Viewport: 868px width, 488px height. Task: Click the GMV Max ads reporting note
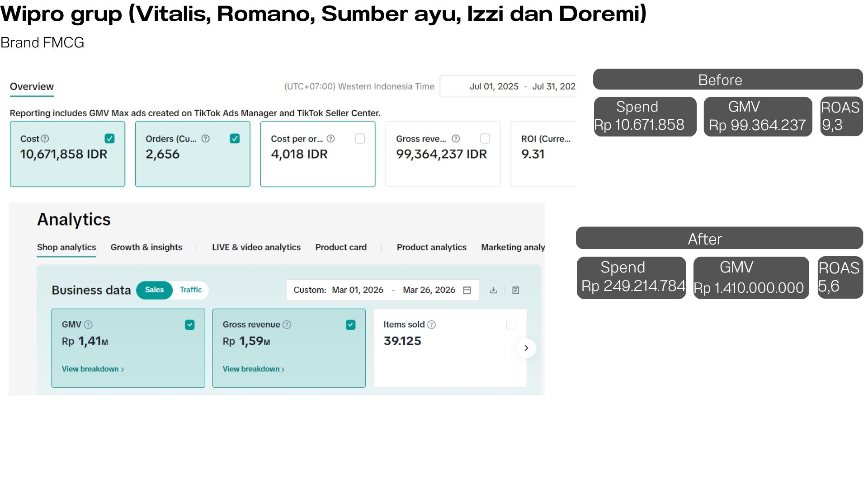click(x=195, y=113)
